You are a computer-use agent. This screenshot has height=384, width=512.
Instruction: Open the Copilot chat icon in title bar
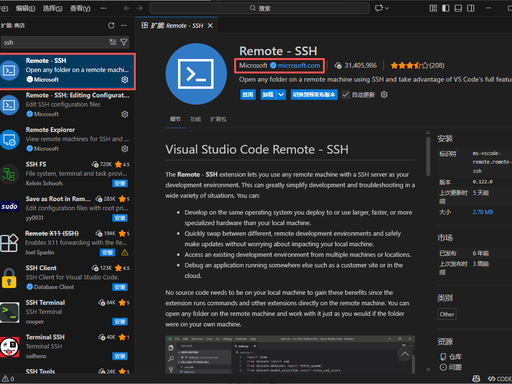pyautogui.click(x=379, y=8)
